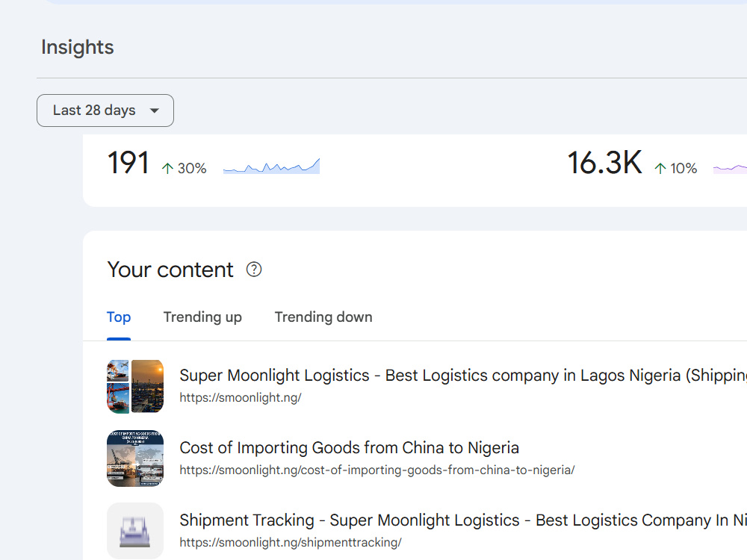Viewport: 747px width, 560px height.
Task: Open the Your content help icon
Action: point(254,270)
